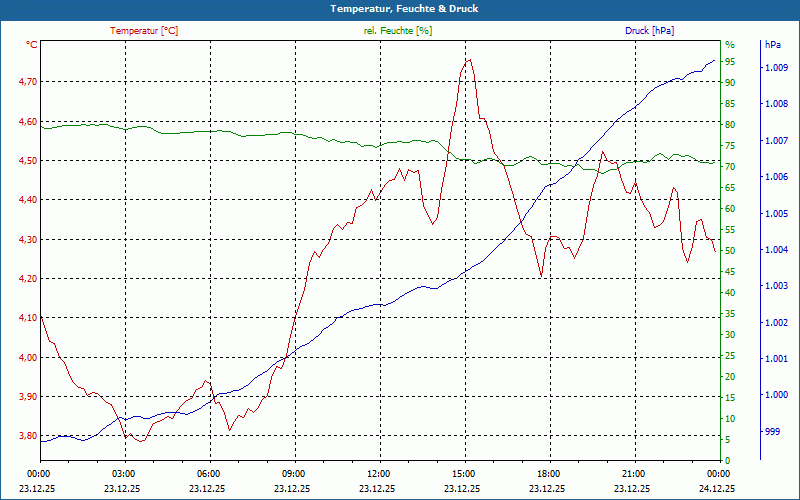800x500 pixels.
Task: Click the 80 humidity axis value
Action: 730,124
